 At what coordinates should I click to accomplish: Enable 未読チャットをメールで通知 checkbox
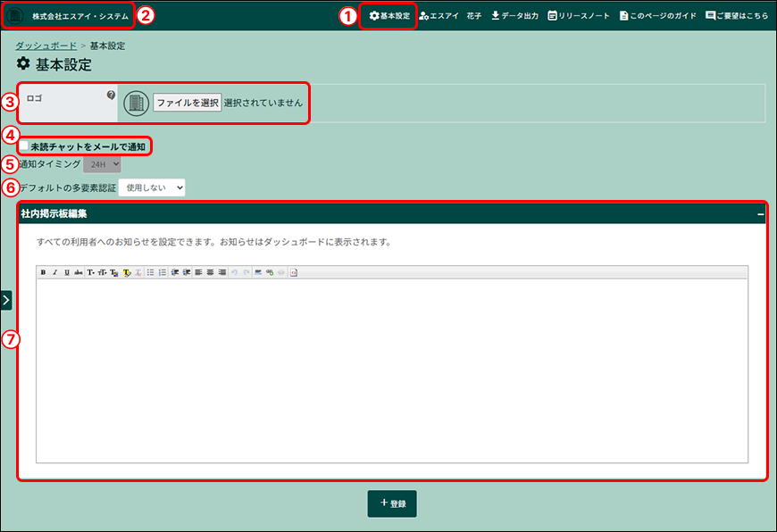pyautogui.click(x=24, y=145)
